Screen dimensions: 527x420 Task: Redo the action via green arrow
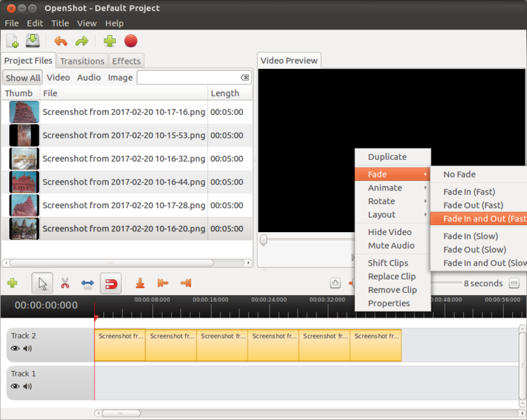pyautogui.click(x=81, y=41)
